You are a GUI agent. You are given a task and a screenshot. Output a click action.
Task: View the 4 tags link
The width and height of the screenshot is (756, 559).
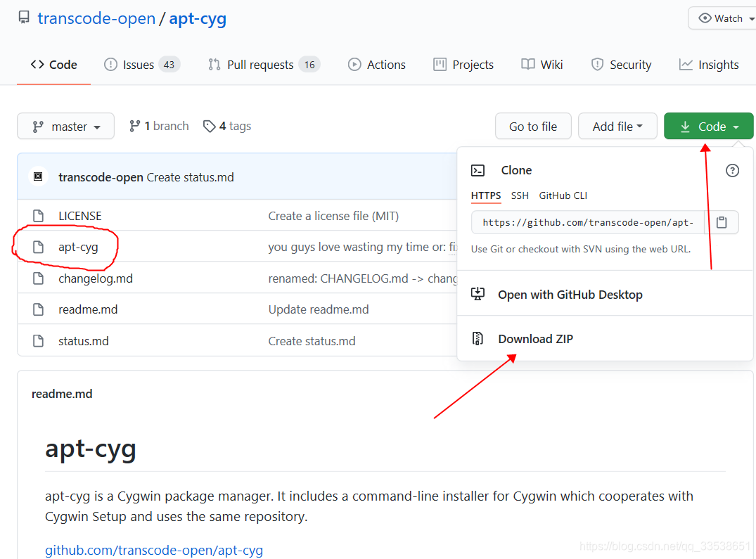coord(227,127)
